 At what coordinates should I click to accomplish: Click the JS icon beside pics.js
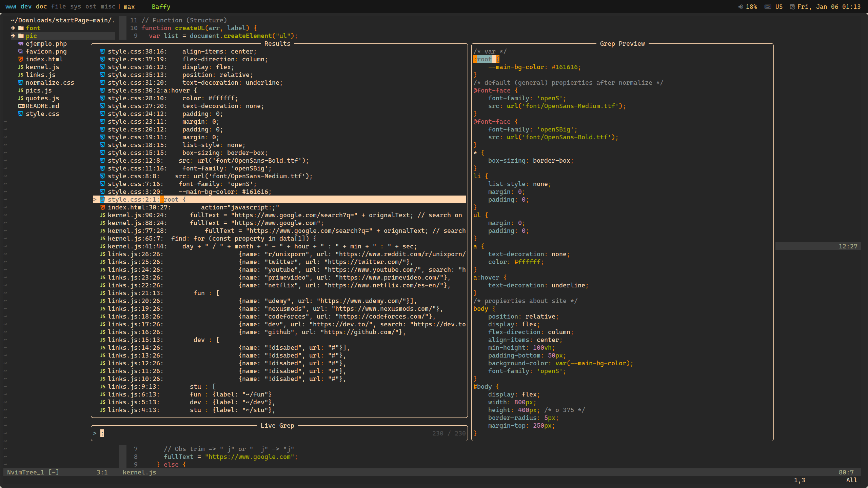click(x=21, y=90)
